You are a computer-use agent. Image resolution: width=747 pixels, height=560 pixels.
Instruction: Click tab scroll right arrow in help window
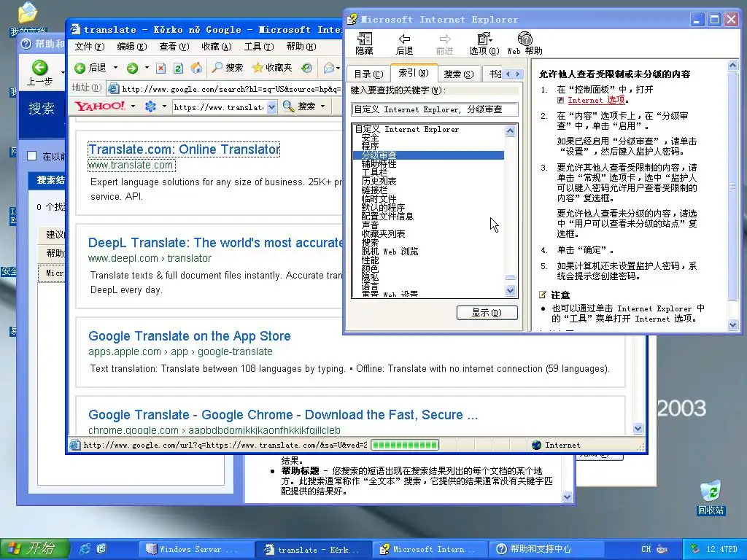tap(517, 74)
